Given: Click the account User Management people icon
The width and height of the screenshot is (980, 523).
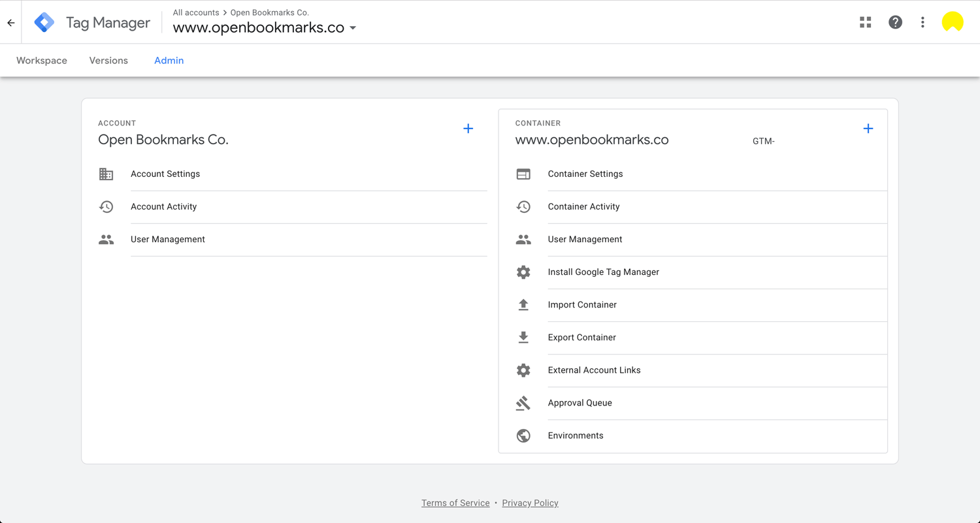Looking at the screenshot, I should (106, 240).
